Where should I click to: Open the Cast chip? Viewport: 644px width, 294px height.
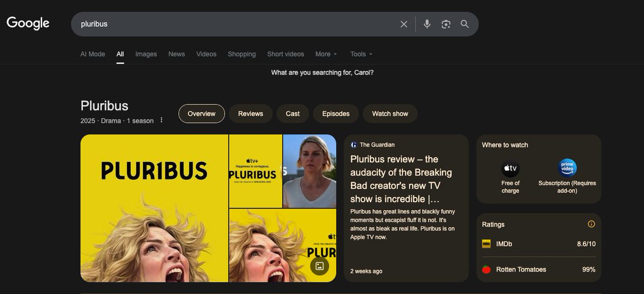(292, 114)
